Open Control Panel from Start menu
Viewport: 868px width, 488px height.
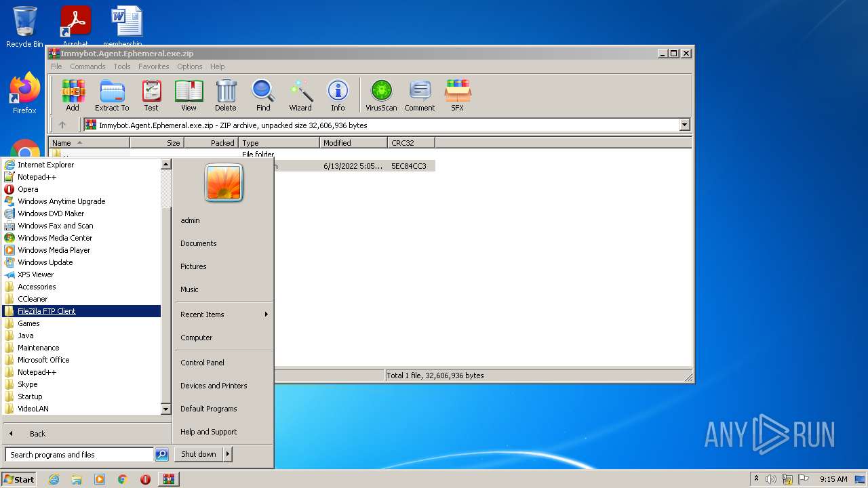click(x=202, y=363)
